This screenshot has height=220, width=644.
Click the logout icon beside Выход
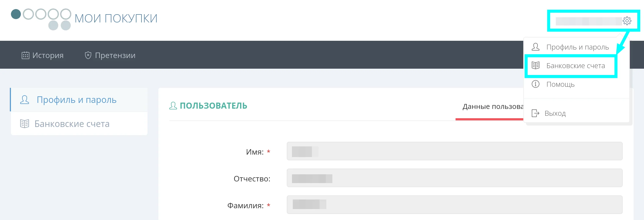tap(536, 113)
